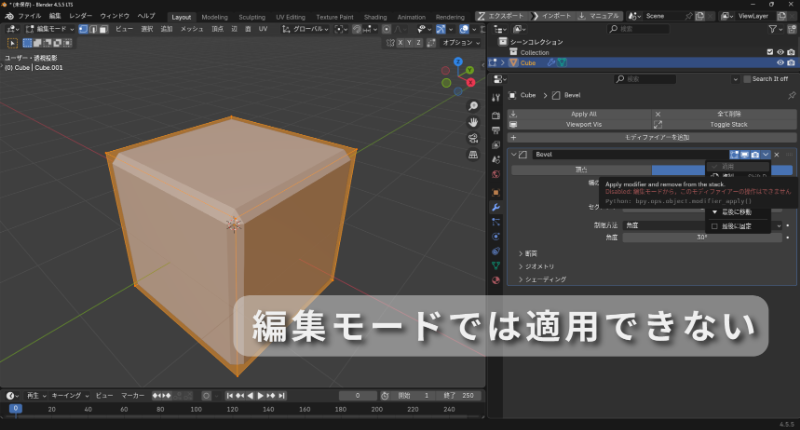This screenshot has width=800, height=430.
Task: Toggle Bevel modifier edit mode display
Action: [x=734, y=155]
